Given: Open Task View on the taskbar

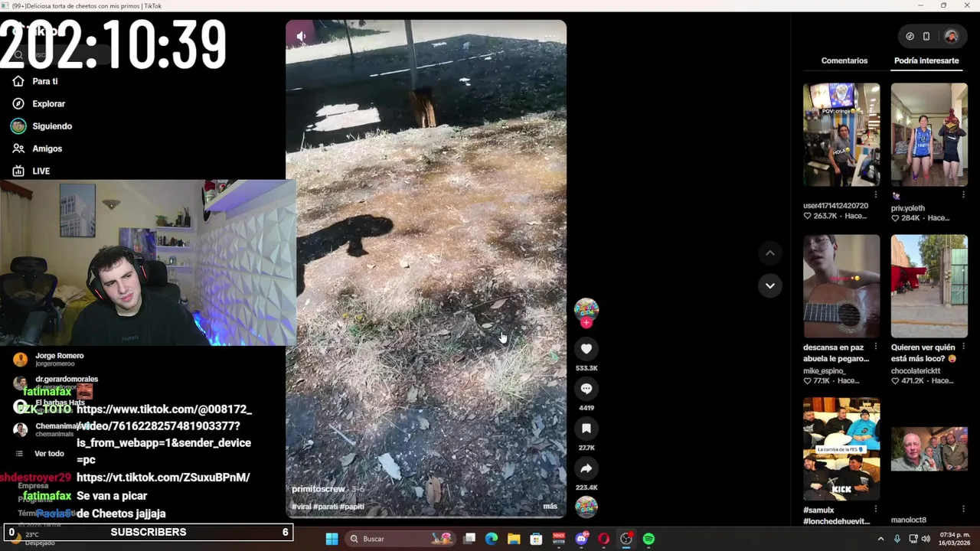Looking at the screenshot, I should point(469,539).
